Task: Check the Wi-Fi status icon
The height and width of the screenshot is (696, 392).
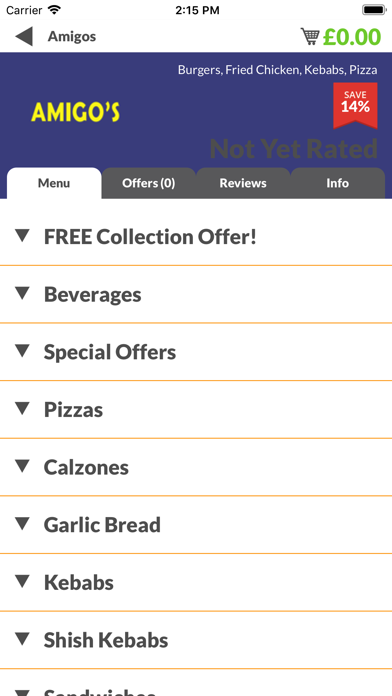Action: point(55,10)
